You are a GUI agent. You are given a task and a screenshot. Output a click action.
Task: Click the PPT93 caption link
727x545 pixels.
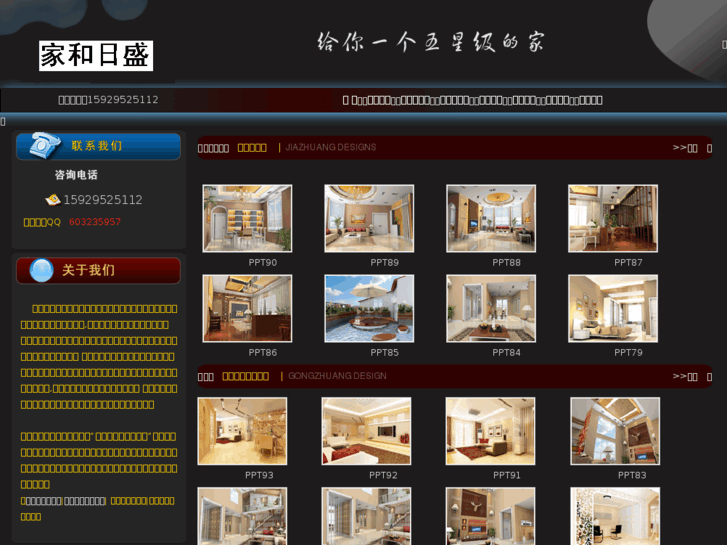259,475
